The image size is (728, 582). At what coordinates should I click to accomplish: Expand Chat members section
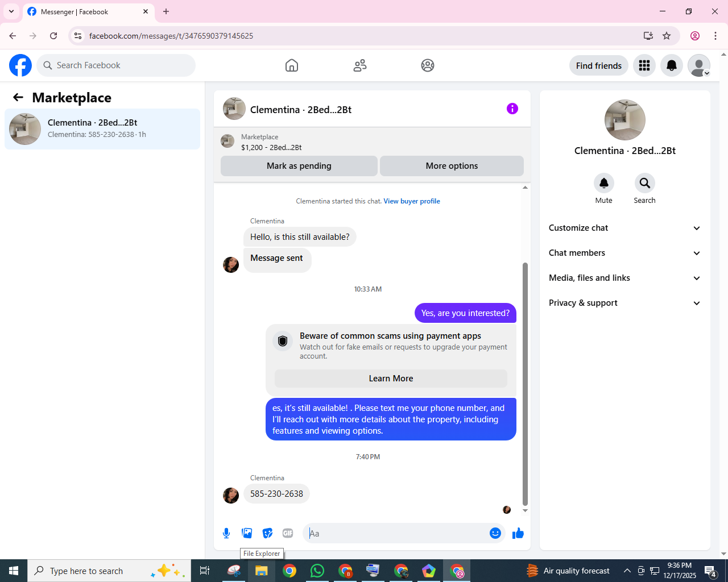(625, 253)
